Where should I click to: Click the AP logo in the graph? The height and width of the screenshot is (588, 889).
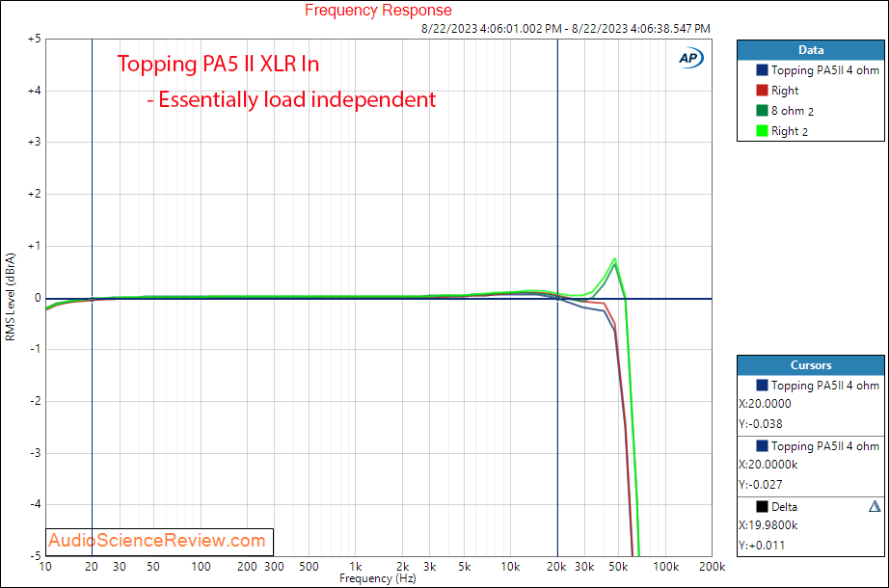[x=691, y=58]
